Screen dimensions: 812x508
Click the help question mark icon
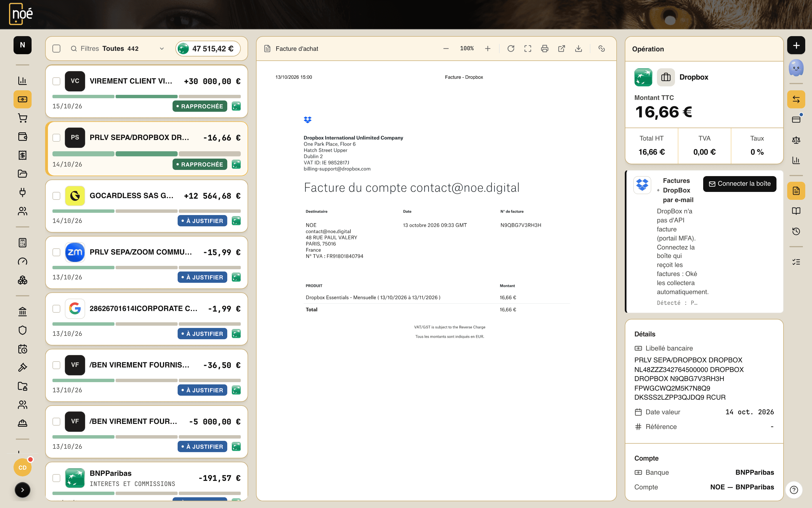794,490
